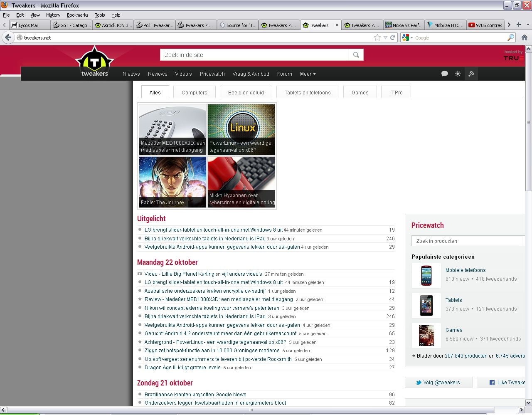Open the Bookmarks menu
Screen dimensions: 532x415
(x=77, y=15)
